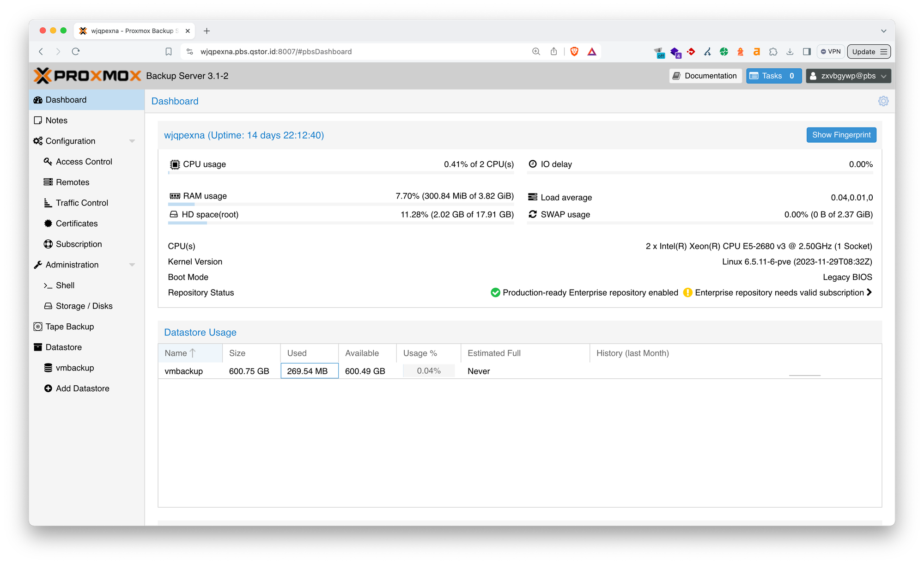Click the IO delay clock icon
This screenshot has height=564, width=924.
(x=533, y=164)
